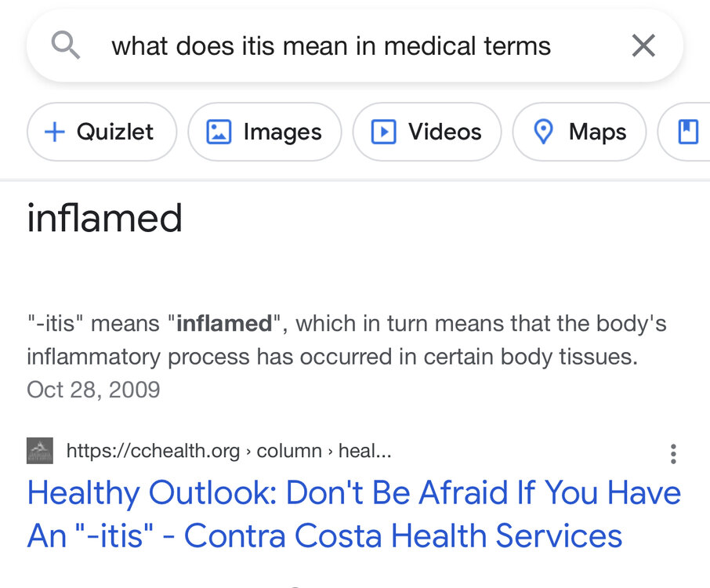Click the snippet text about inflammatory process
This screenshot has width=710, height=588.
coord(332,357)
